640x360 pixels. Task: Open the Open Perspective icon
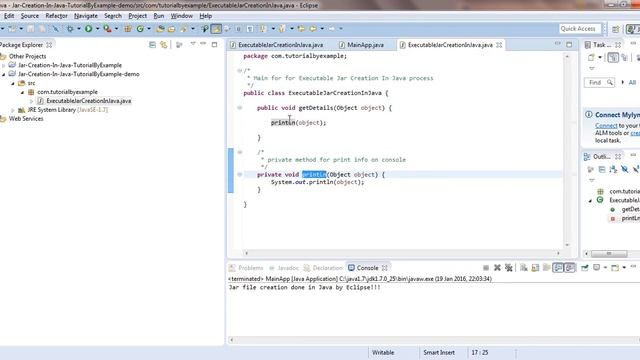[616, 29]
